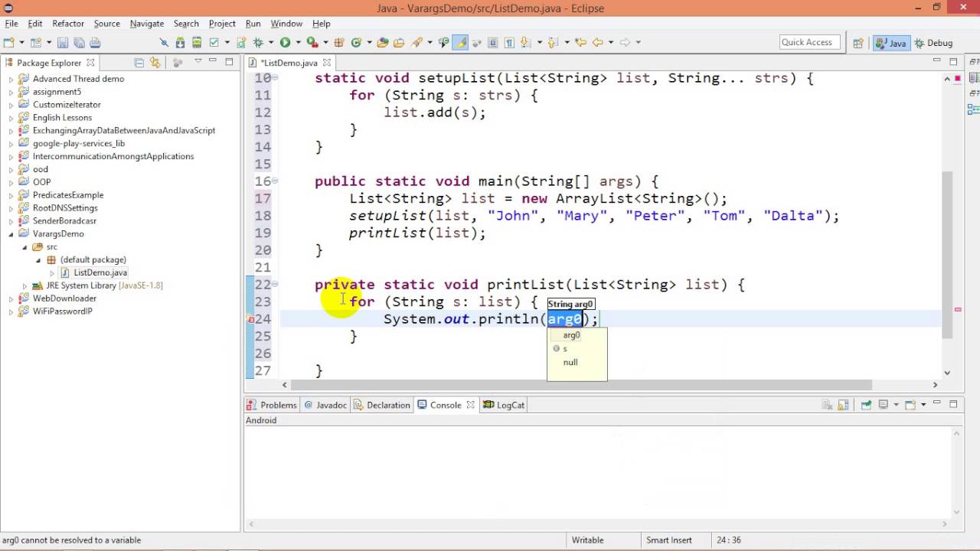Select ListDemo.java in Package Explorer
This screenshot has width=980, height=551.
(x=93, y=273)
